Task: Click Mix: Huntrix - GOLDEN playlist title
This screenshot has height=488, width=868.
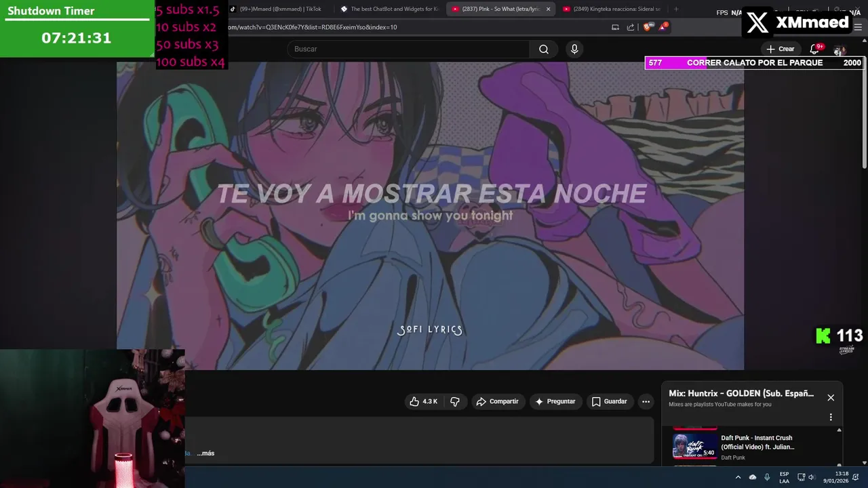Action: tap(741, 393)
